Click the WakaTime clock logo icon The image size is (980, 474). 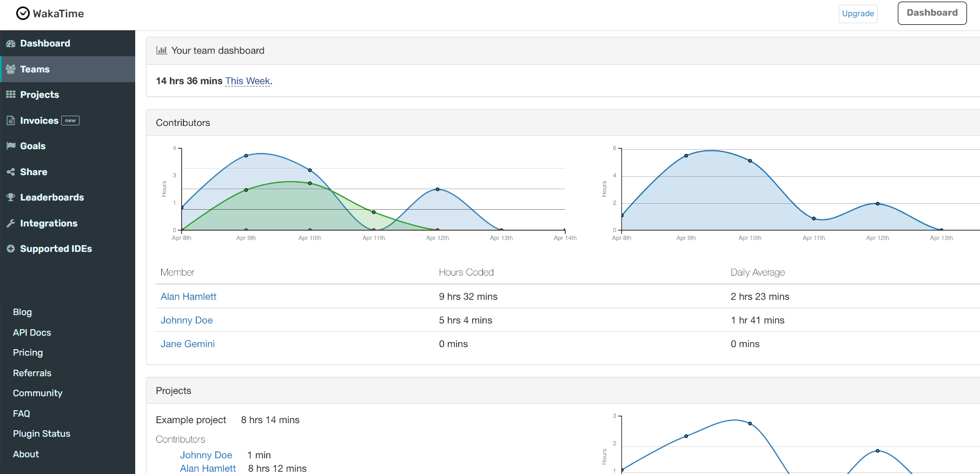pyautogui.click(x=23, y=14)
